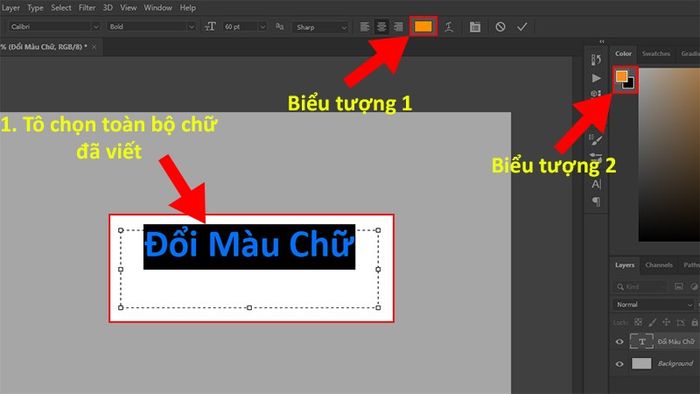The image size is (700, 394).
Task: Cancel current text edits
Action: (500, 27)
